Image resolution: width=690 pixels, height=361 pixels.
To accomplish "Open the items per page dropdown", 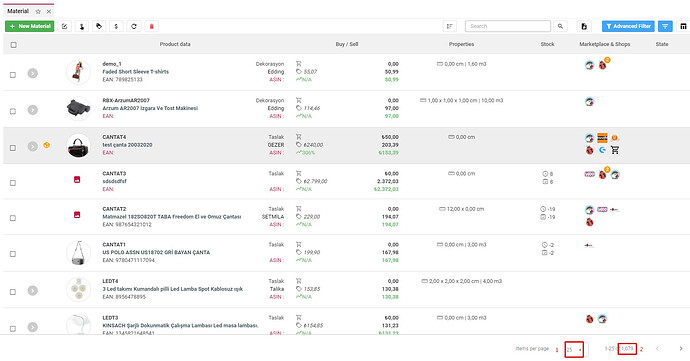I will [x=575, y=350].
